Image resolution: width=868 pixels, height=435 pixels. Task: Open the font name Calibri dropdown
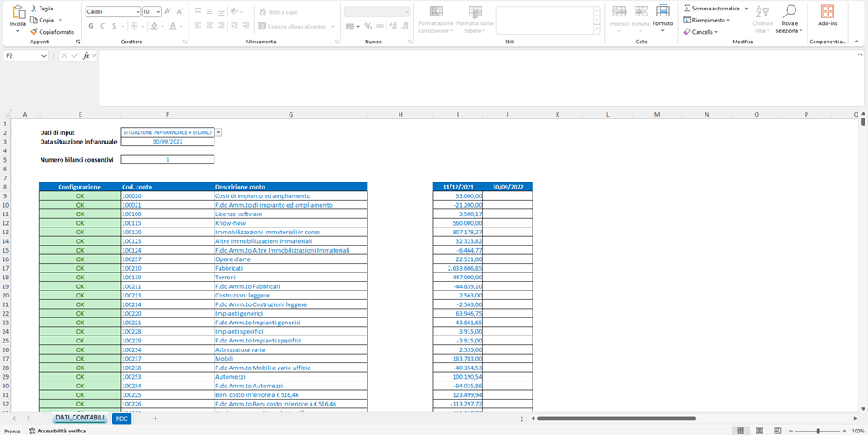(137, 11)
